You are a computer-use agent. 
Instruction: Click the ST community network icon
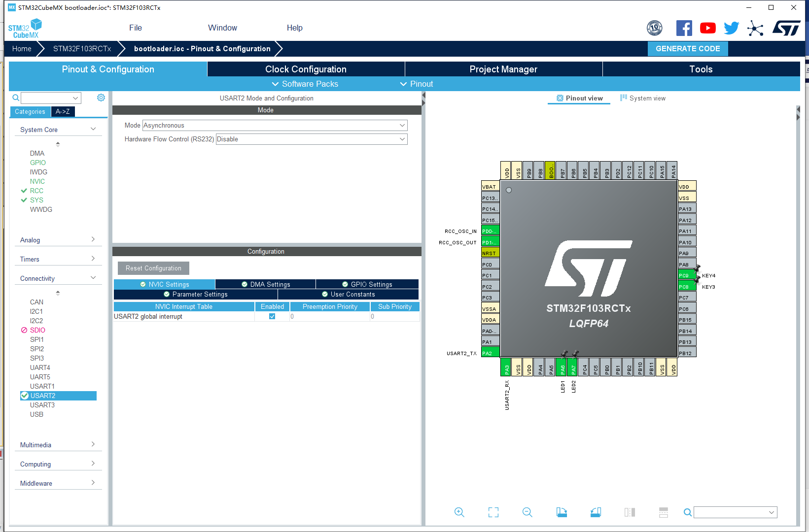(x=755, y=28)
